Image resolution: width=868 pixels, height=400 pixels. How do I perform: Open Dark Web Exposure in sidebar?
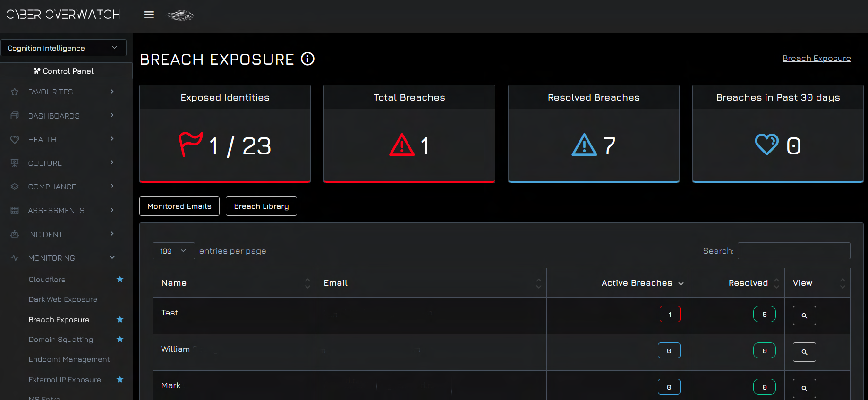pos(63,299)
